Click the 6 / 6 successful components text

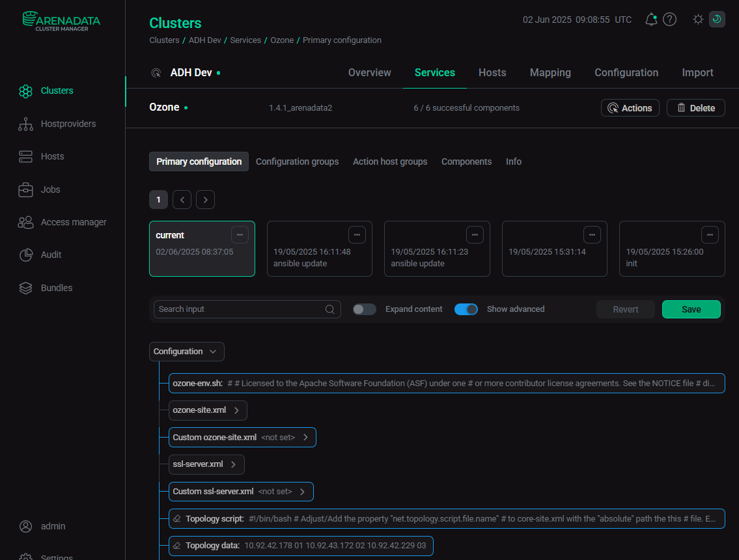pos(466,108)
